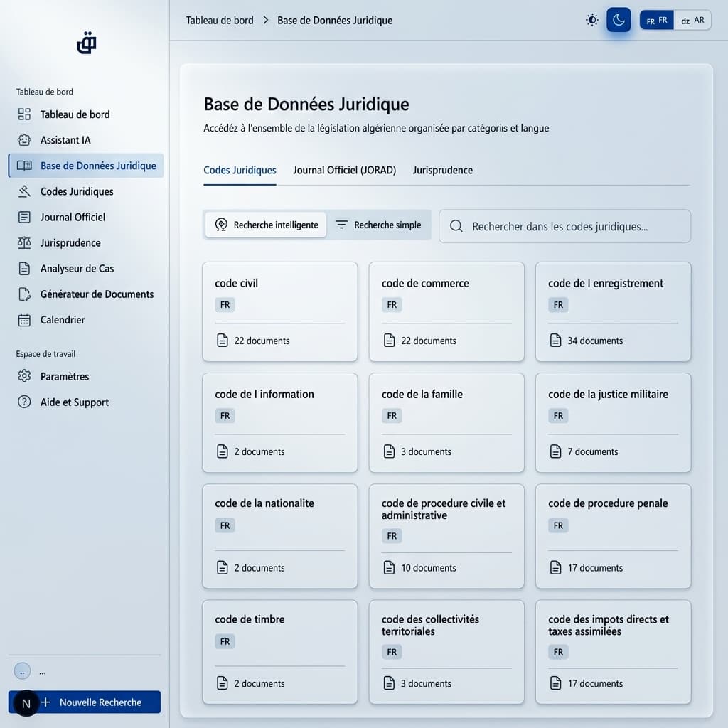This screenshot has width=728, height=728.
Task: Enable Recherche simple mode
Action: (x=378, y=225)
